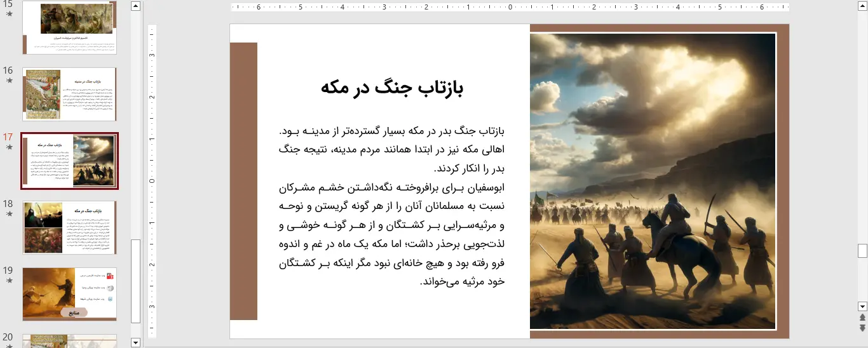Click the body line starting بازتاب جنگ بدر

point(391,131)
